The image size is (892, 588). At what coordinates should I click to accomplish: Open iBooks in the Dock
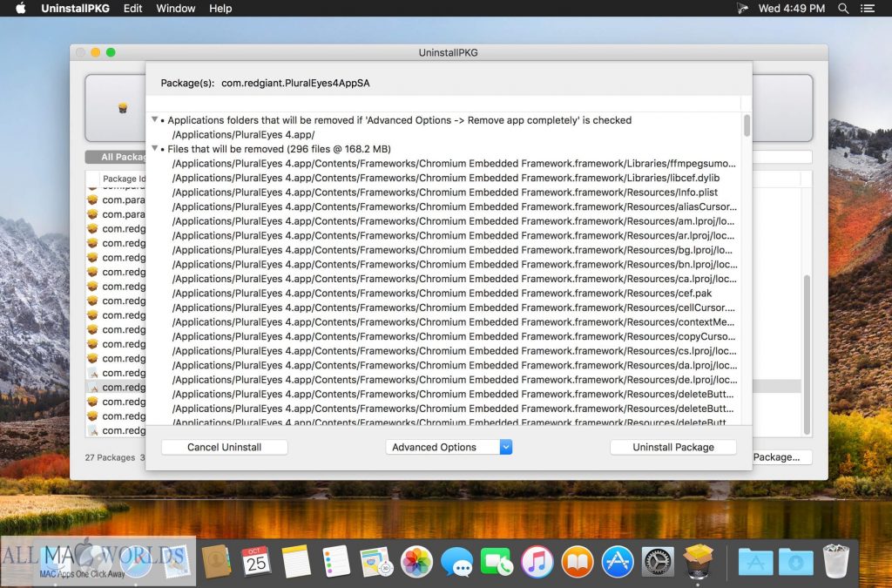pos(578,561)
